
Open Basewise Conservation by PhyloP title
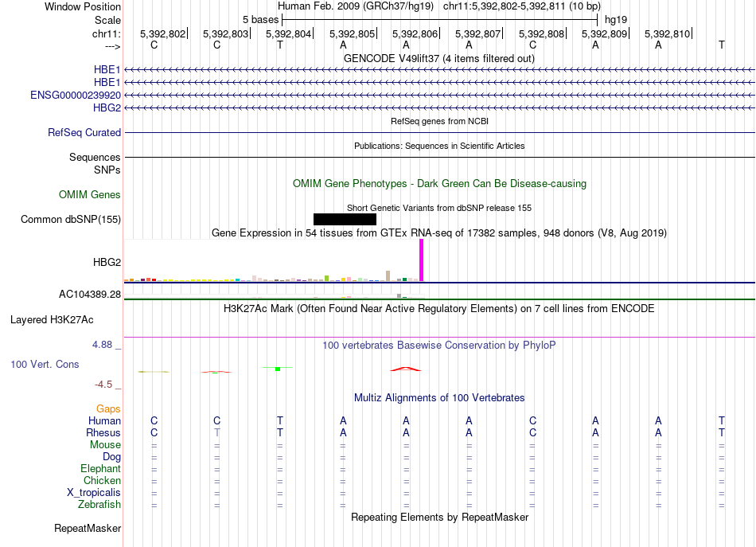coord(438,345)
